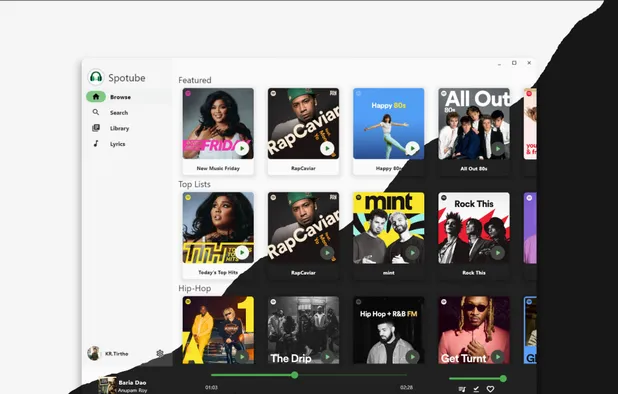Screen dimensions: 618x394
Task: Select the Library menu item
Action: [128, 128]
